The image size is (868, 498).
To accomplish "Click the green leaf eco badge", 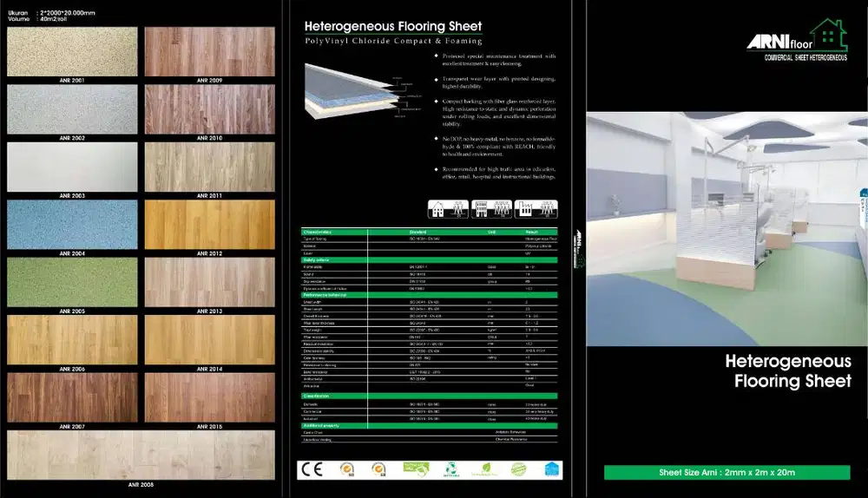I will (x=485, y=469).
